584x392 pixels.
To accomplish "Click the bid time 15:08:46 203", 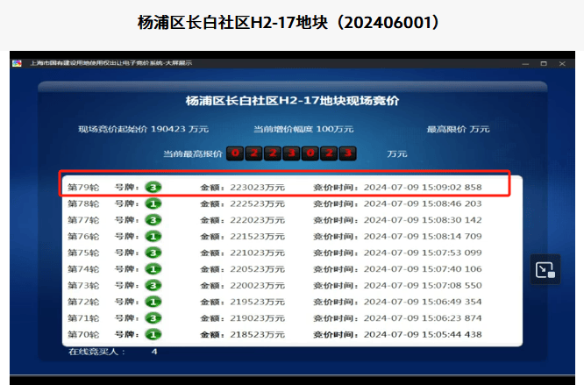I will (x=452, y=203).
